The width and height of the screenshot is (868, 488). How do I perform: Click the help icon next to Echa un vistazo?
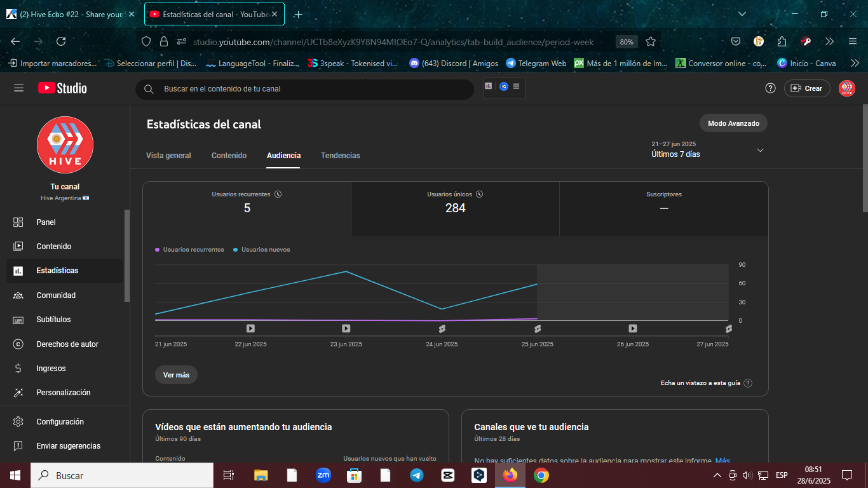(x=748, y=383)
